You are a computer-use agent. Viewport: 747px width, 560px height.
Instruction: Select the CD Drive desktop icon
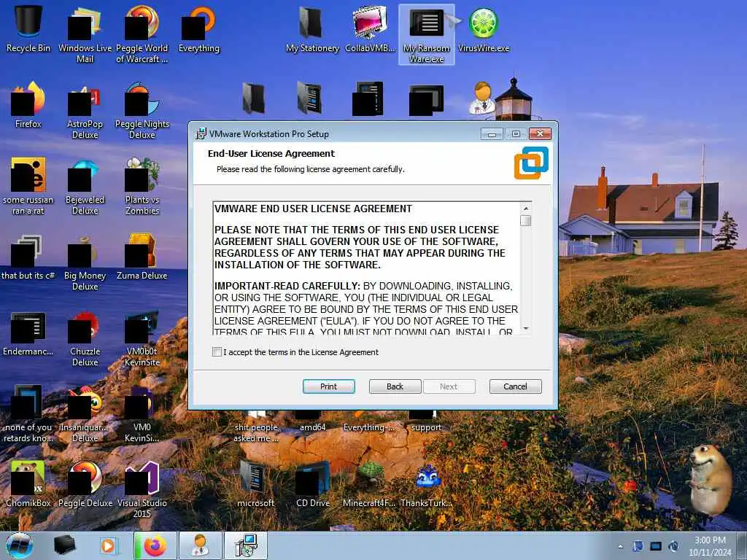(312, 484)
